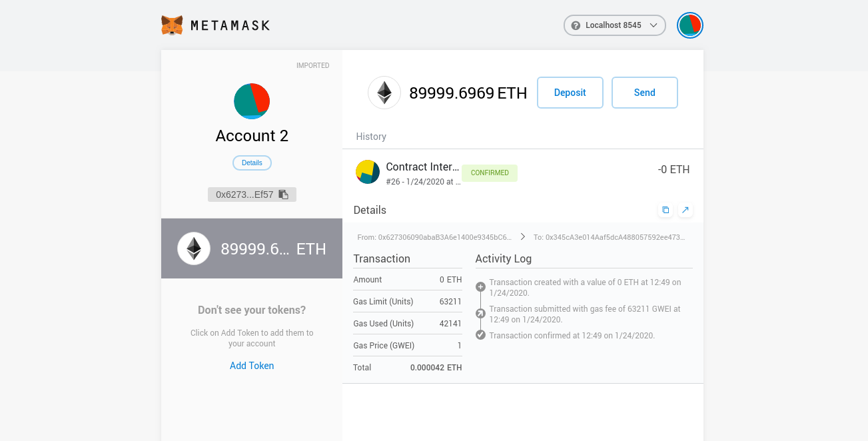Click the CONFIRMED status badge

(x=489, y=173)
